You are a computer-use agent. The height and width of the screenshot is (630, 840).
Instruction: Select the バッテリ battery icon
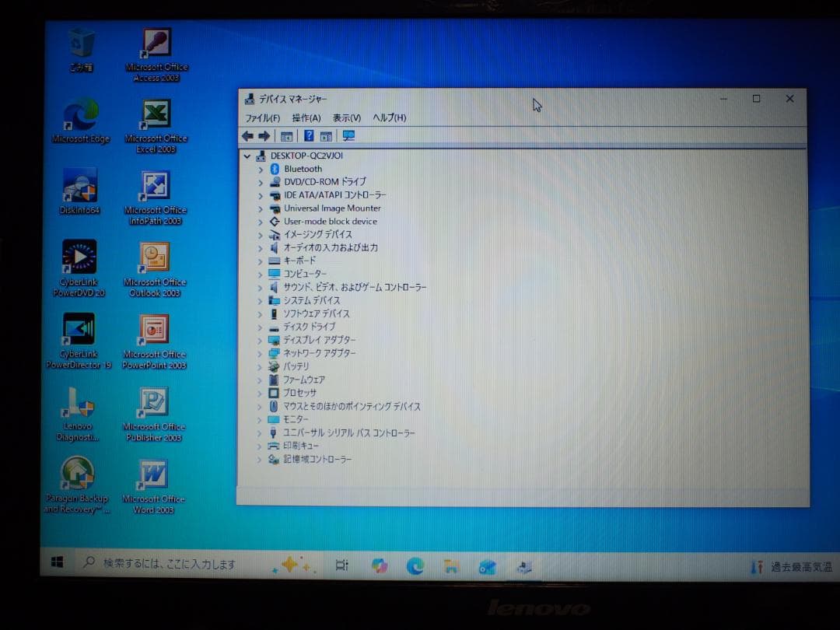click(x=274, y=366)
